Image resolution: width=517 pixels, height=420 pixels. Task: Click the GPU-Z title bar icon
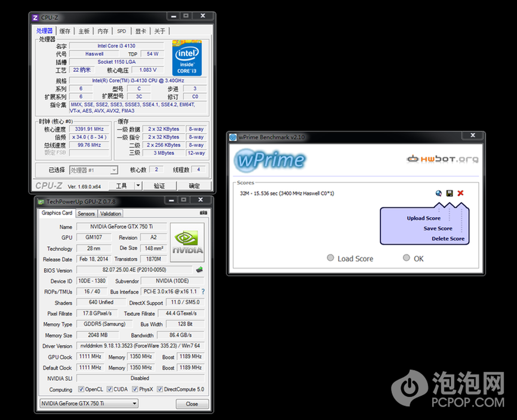pyautogui.click(x=41, y=201)
